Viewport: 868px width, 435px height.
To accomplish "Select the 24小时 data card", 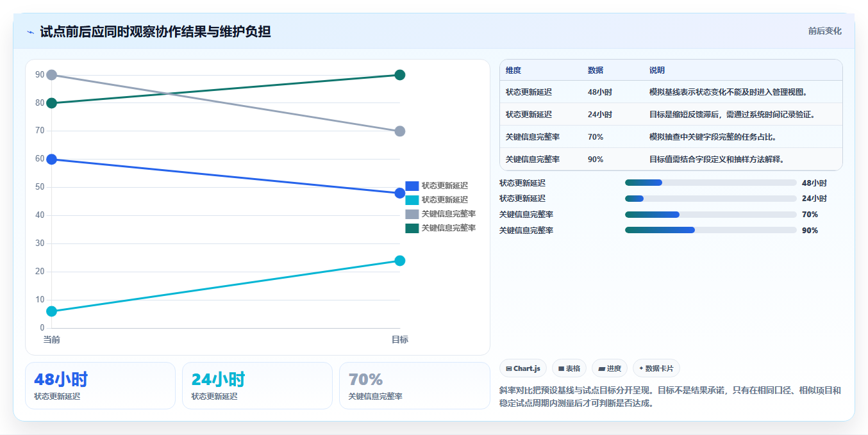I will coord(257,386).
